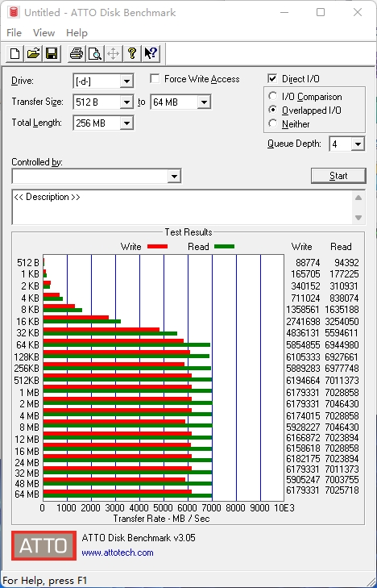Open the Total Length dropdown
This screenshot has height=588, width=377.
pos(126,123)
